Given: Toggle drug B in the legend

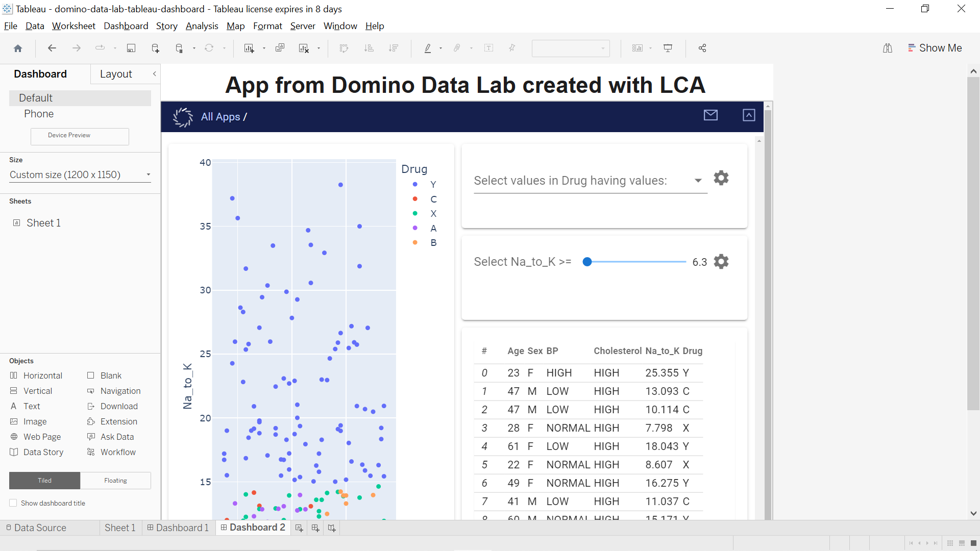Looking at the screenshot, I should [424, 243].
